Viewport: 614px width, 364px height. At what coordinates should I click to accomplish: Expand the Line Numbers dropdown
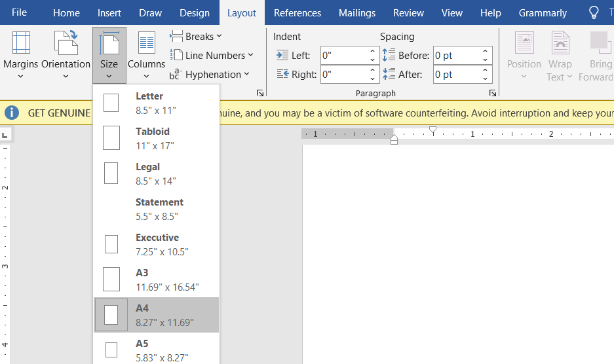click(212, 56)
